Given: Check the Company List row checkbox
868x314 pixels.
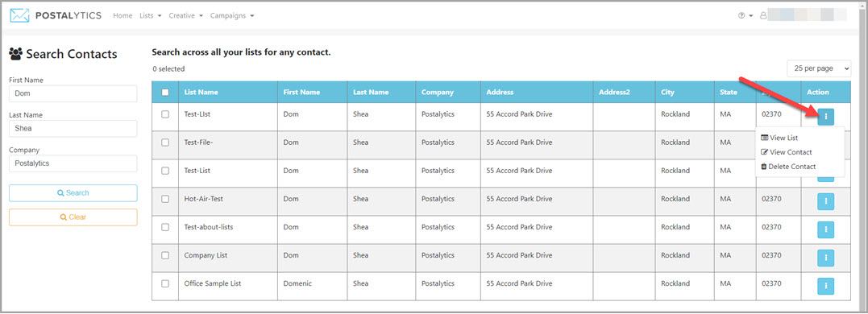Looking at the screenshot, I should tap(165, 255).
